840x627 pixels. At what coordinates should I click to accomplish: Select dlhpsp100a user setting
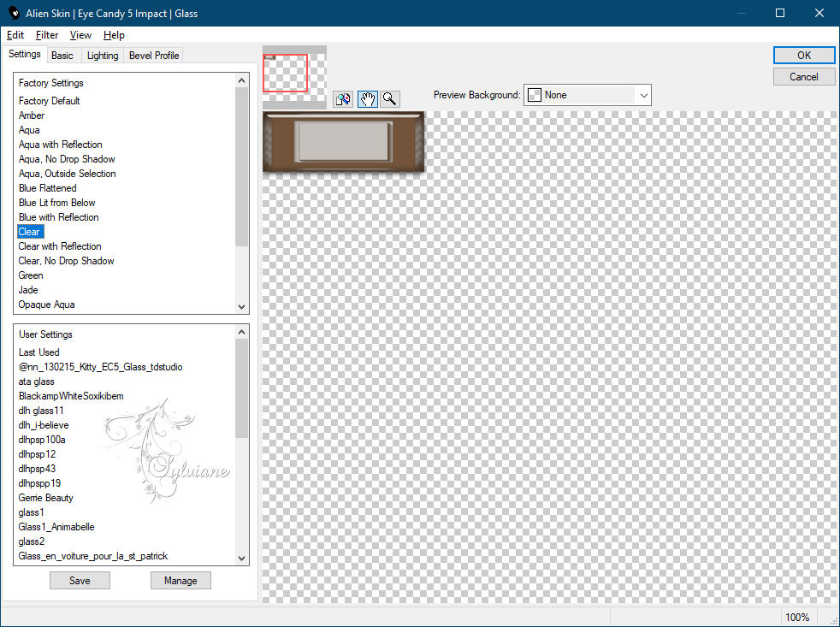42,440
